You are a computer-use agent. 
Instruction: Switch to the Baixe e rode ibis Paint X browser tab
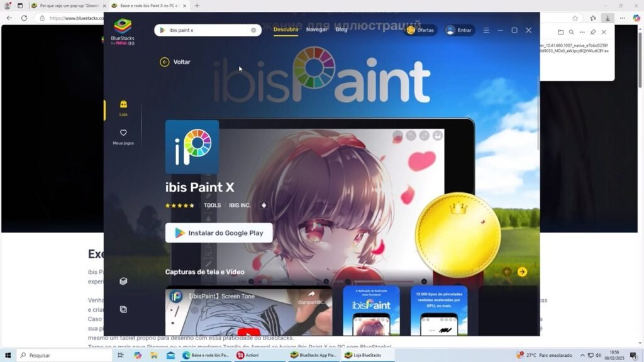tap(148, 6)
